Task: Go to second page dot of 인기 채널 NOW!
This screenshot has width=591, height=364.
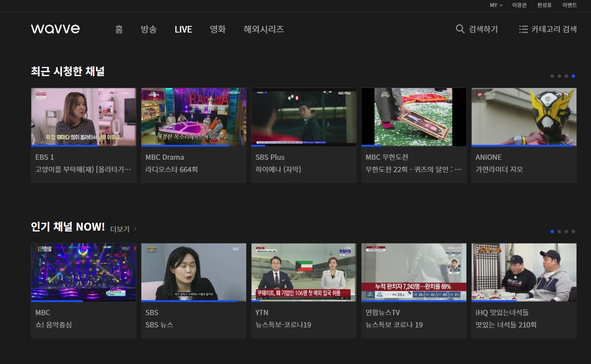Action: tap(559, 232)
